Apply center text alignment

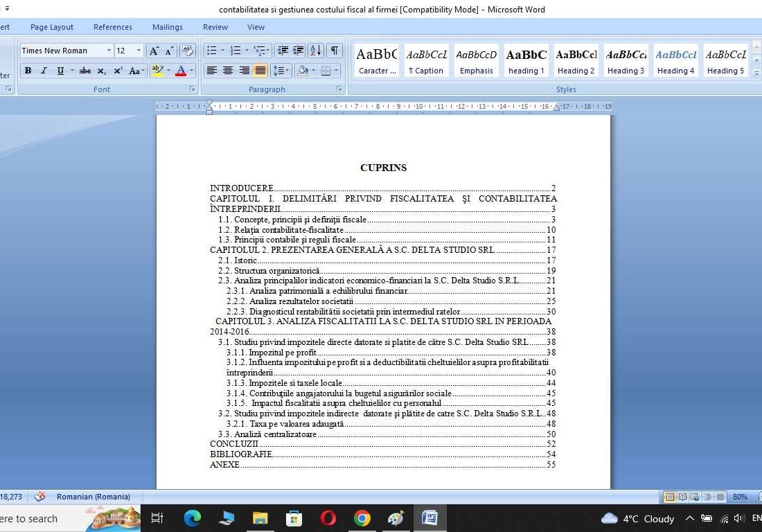229,70
